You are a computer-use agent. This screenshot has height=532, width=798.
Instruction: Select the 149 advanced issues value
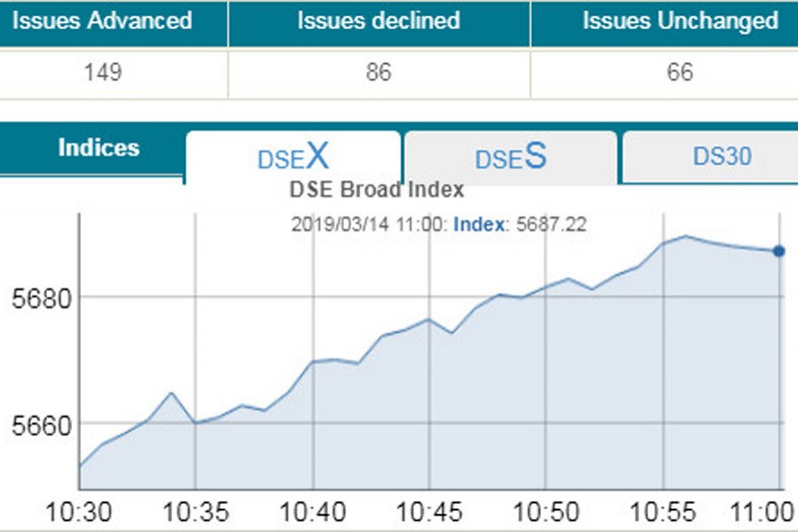pos(103,73)
